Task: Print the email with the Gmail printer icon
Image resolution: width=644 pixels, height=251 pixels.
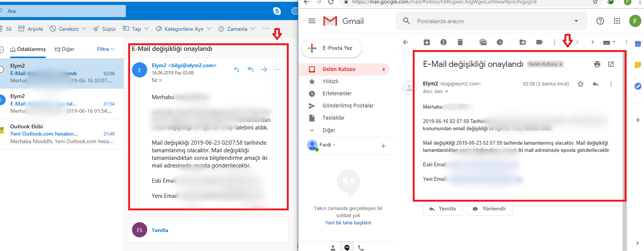Action: coord(597,64)
